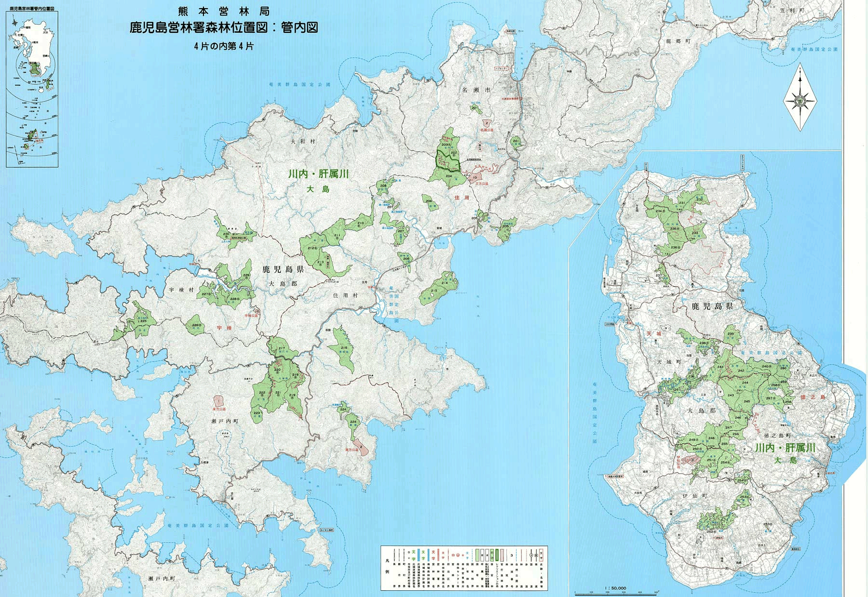Click forest compartment 212

(312, 248)
